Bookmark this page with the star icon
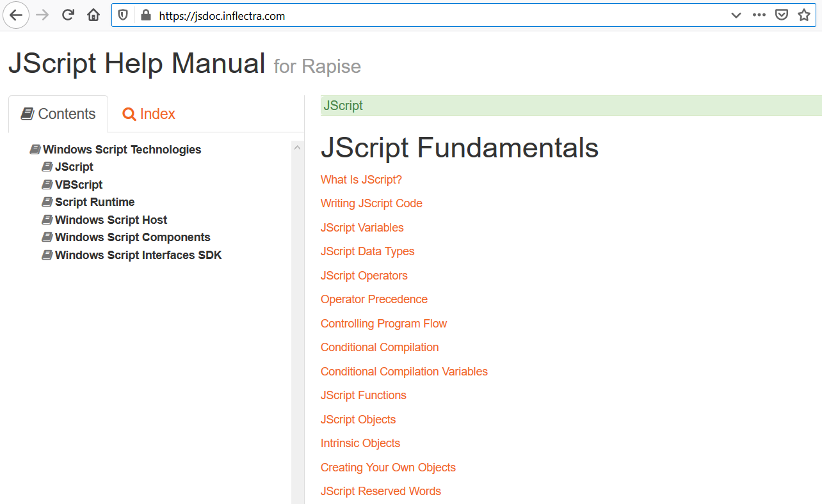 (x=804, y=15)
